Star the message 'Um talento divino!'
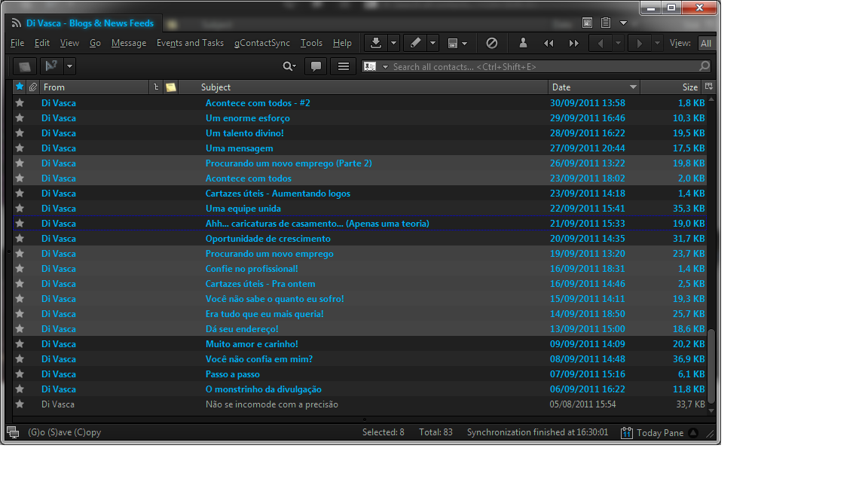The image size is (868, 488). tap(20, 133)
